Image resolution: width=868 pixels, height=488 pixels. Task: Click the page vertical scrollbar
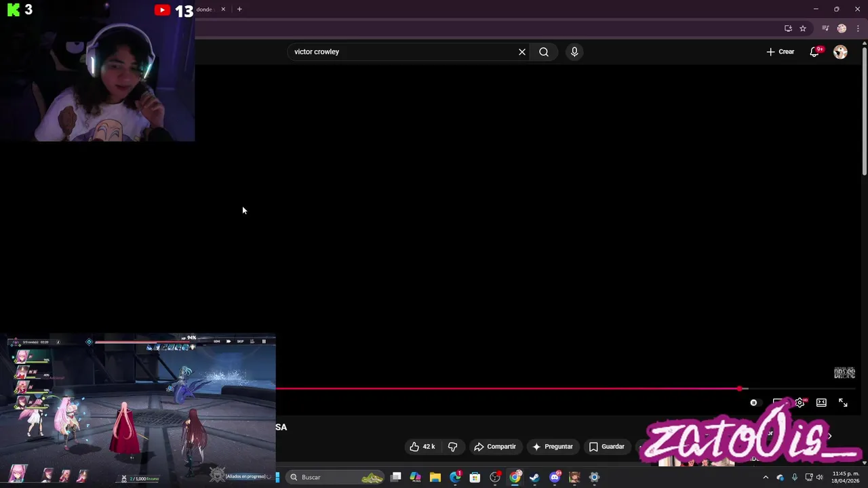tap(864, 112)
